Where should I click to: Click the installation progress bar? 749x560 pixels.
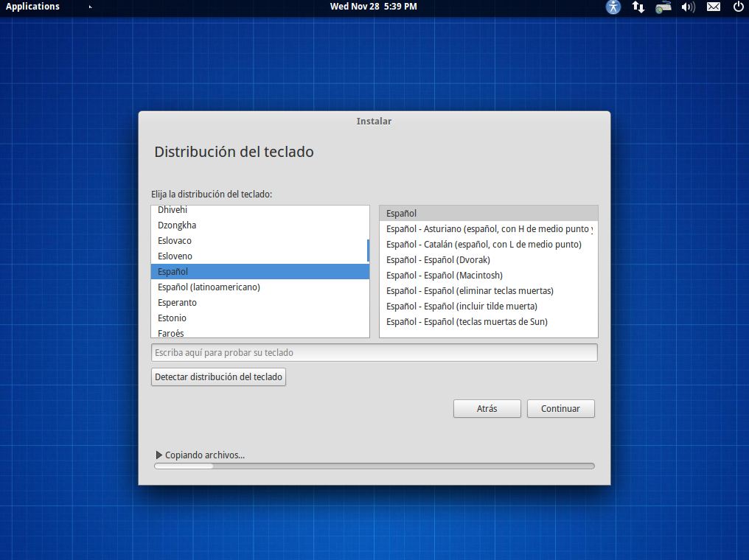coord(374,466)
